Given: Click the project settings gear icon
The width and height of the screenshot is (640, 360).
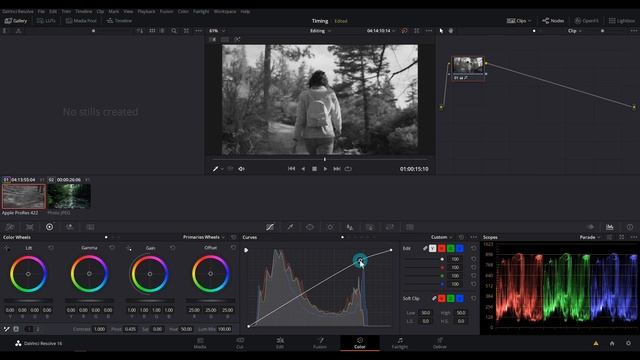Looking at the screenshot, I should (x=628, y=343).
